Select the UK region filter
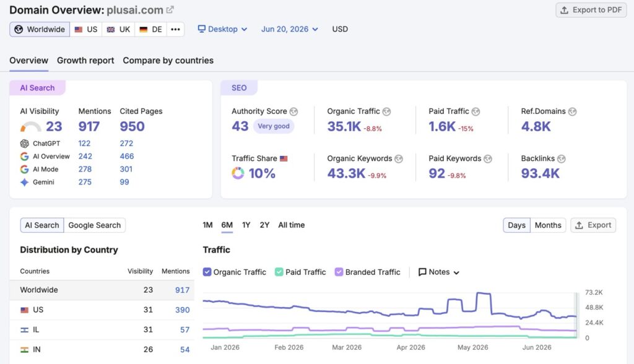Screen dimensions: 634x364 click(118, 29)
